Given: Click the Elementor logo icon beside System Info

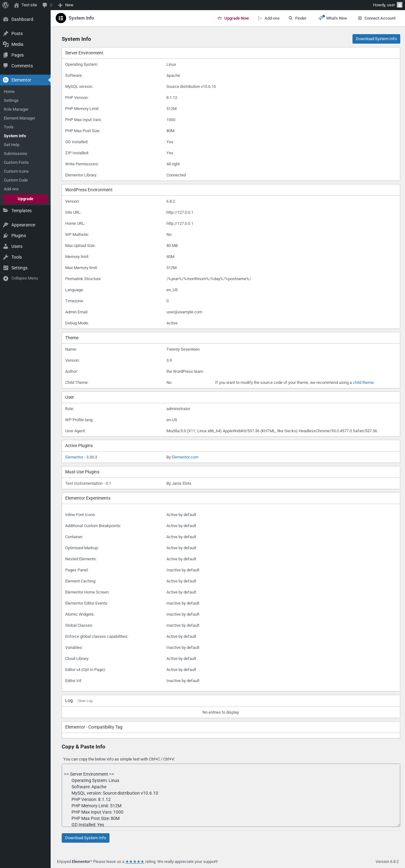Looking at the screenshot, I should tap(61, 18).
